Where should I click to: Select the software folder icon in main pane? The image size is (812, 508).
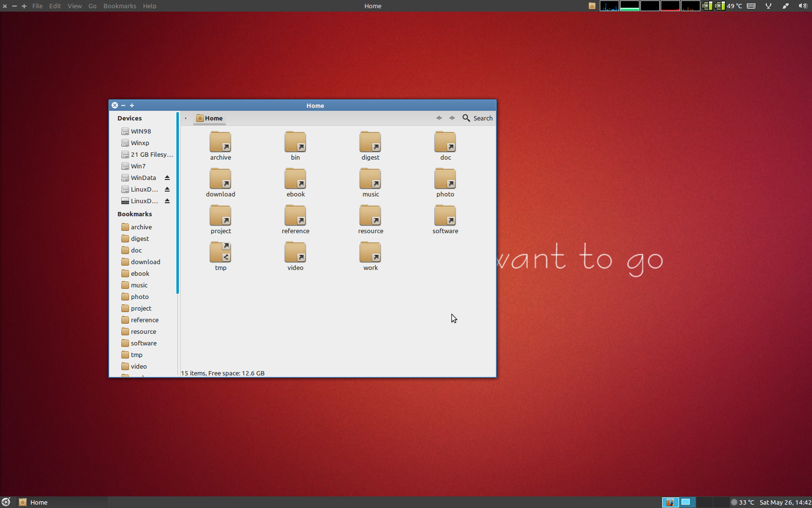[x=445, y=215]
